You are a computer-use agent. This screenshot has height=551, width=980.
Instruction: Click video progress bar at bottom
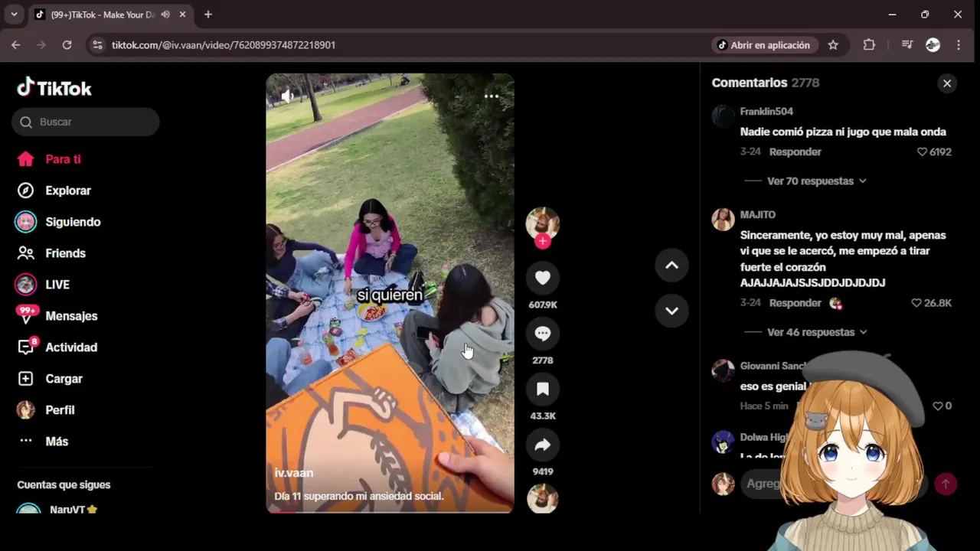point(390,511)
